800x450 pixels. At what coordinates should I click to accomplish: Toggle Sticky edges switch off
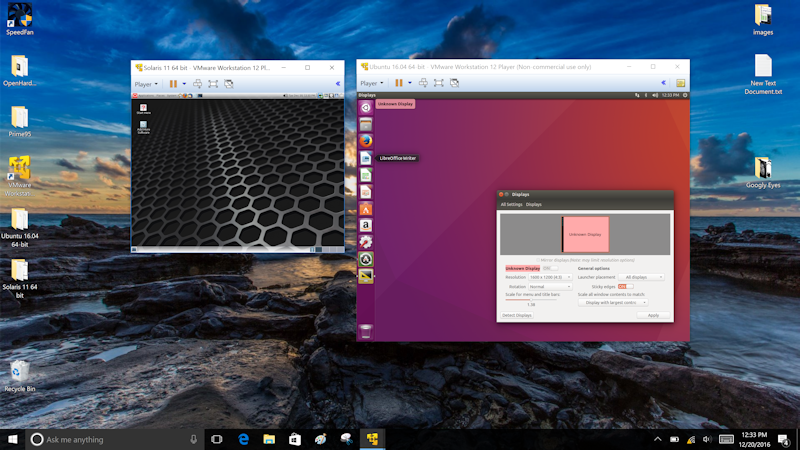tap(626, 287)
